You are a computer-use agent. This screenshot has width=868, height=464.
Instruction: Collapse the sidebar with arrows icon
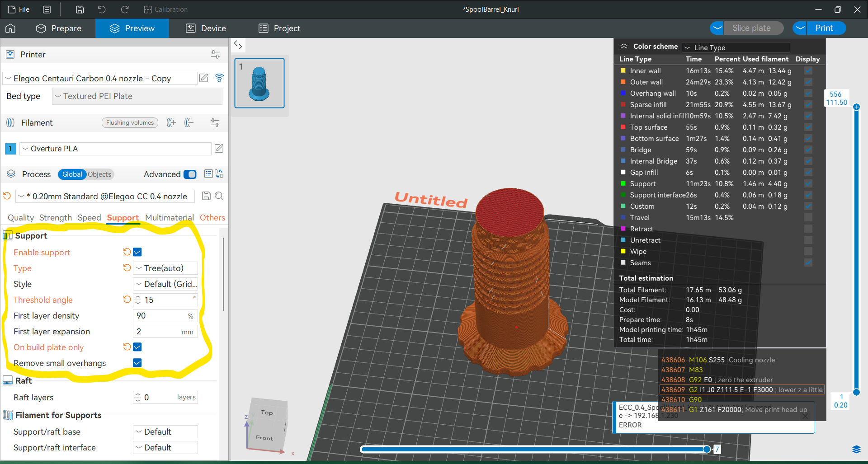(238, 45)
